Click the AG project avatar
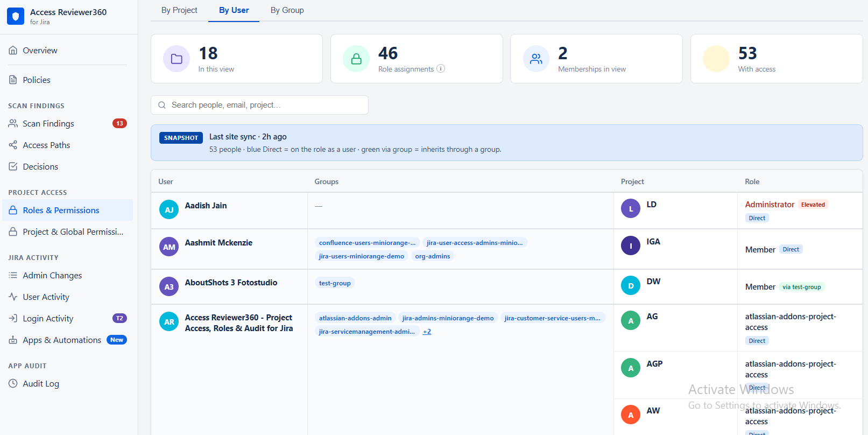Image resolution: width=868 pixels, height=435 pixels. point(631,320)
